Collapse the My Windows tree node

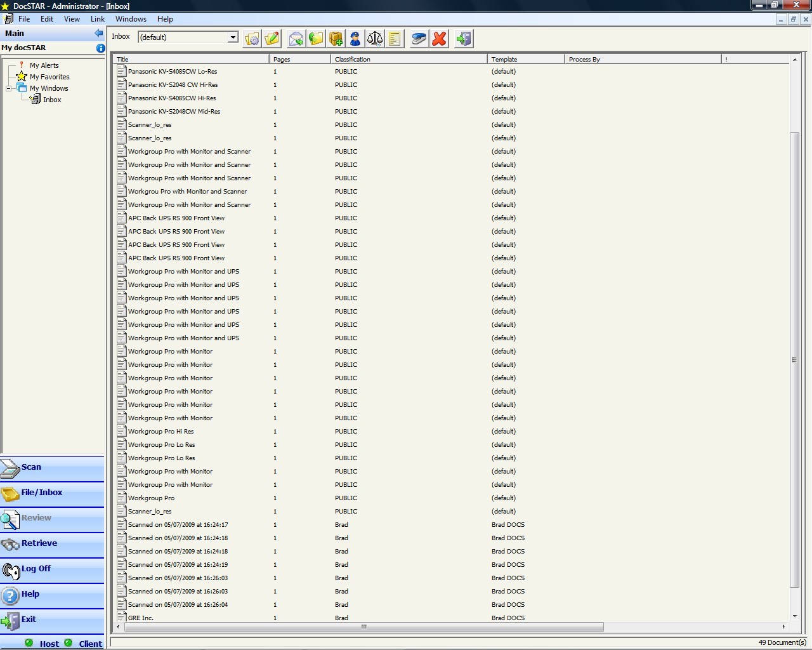pyautogui.click(x=9, y=88)
